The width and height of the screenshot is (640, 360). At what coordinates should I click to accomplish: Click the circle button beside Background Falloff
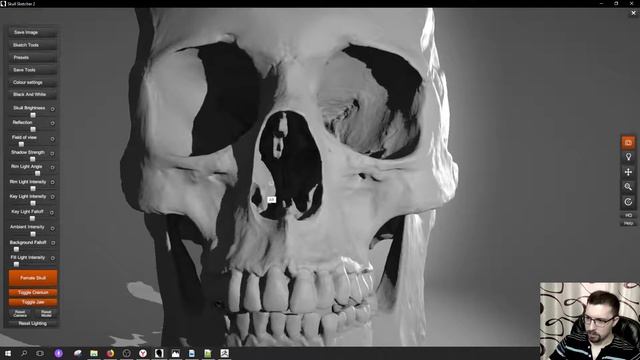point(53,243)
